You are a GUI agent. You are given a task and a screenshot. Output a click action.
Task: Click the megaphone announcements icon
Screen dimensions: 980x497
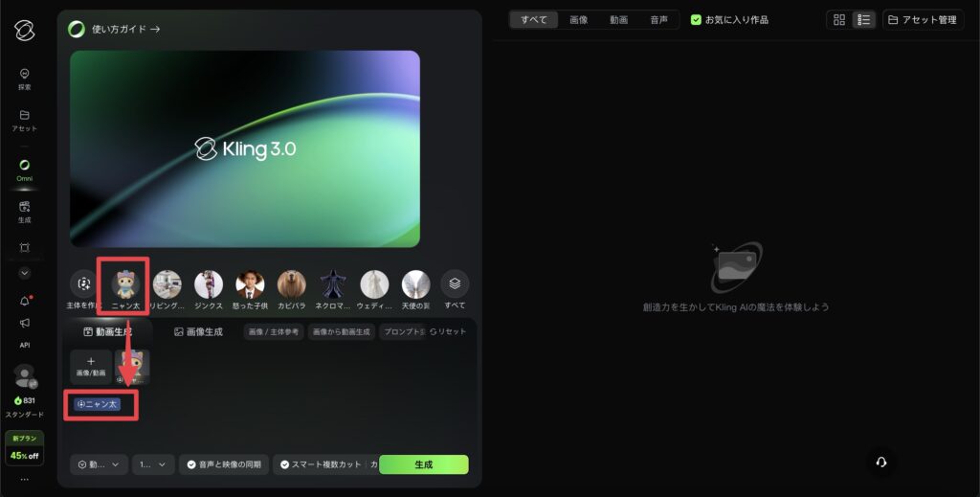pos(25,323)
